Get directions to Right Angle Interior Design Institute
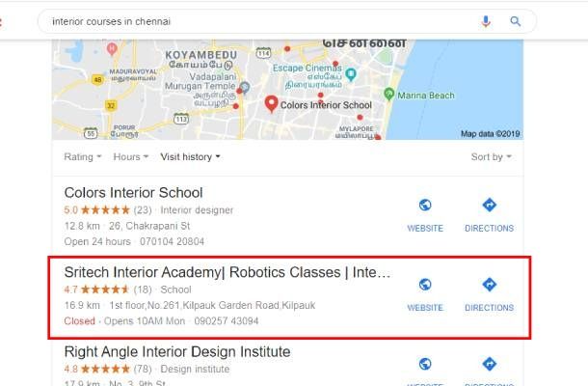Viewport: 588px width, 386px height. [x=489, y=364]
